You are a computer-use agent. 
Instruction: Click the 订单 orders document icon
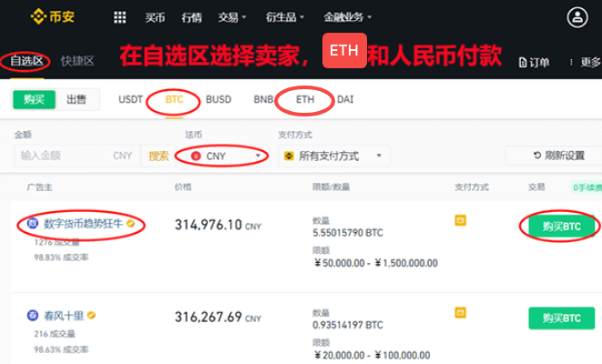pos(523,62)
